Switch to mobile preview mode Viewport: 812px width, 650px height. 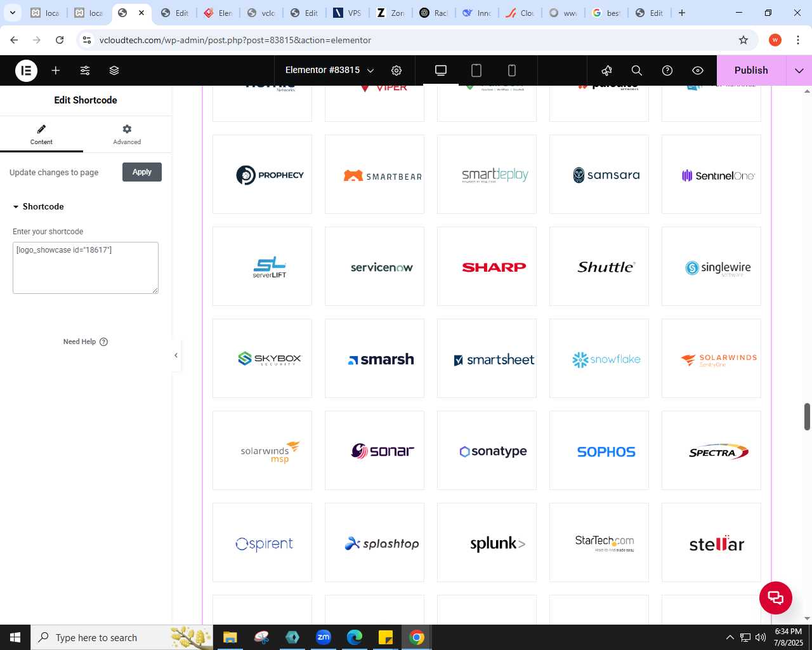(x=512, y=70)
